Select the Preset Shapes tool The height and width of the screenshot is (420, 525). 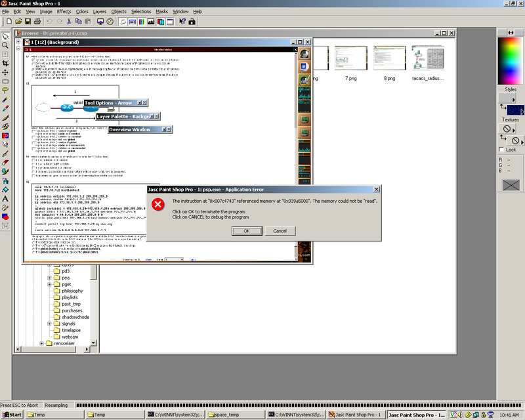(5, 217)
